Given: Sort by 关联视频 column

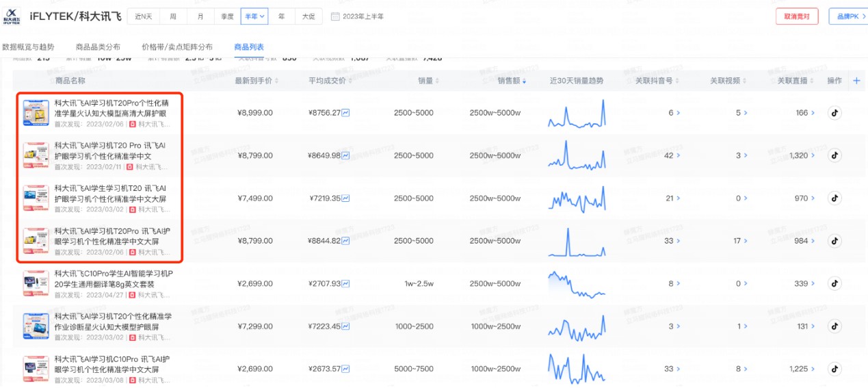Looking at the screenshot, I should coord(728,81).
